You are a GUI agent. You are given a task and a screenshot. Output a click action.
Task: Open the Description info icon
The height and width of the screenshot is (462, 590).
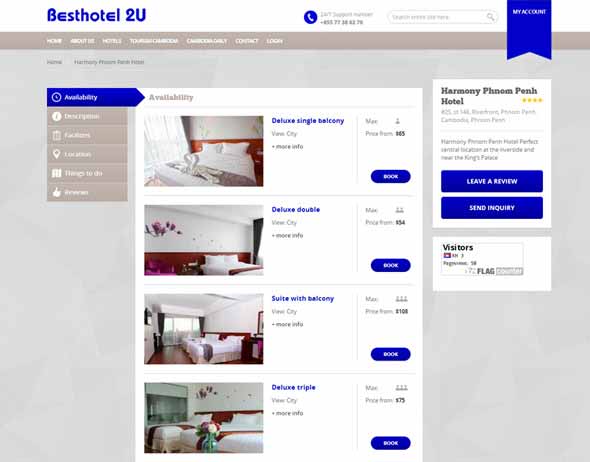(56, 116)
